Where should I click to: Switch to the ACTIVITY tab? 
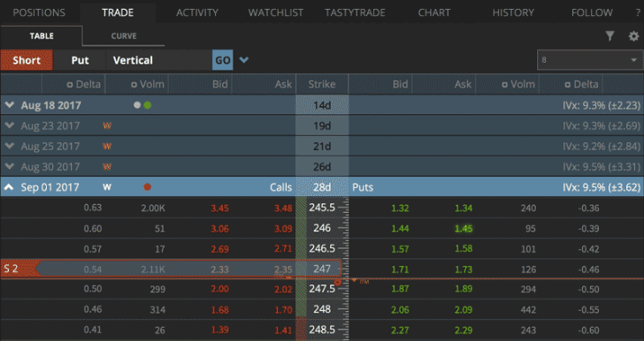[197, 12]
